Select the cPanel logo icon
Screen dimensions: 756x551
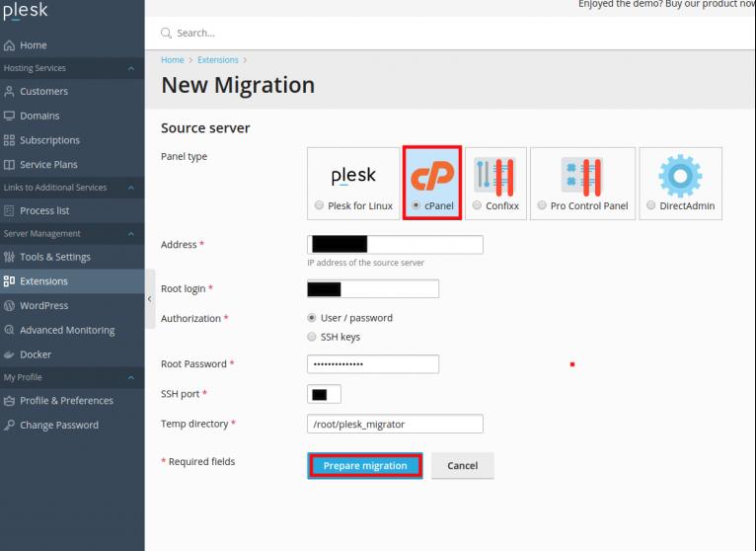[x=431, y=175]
